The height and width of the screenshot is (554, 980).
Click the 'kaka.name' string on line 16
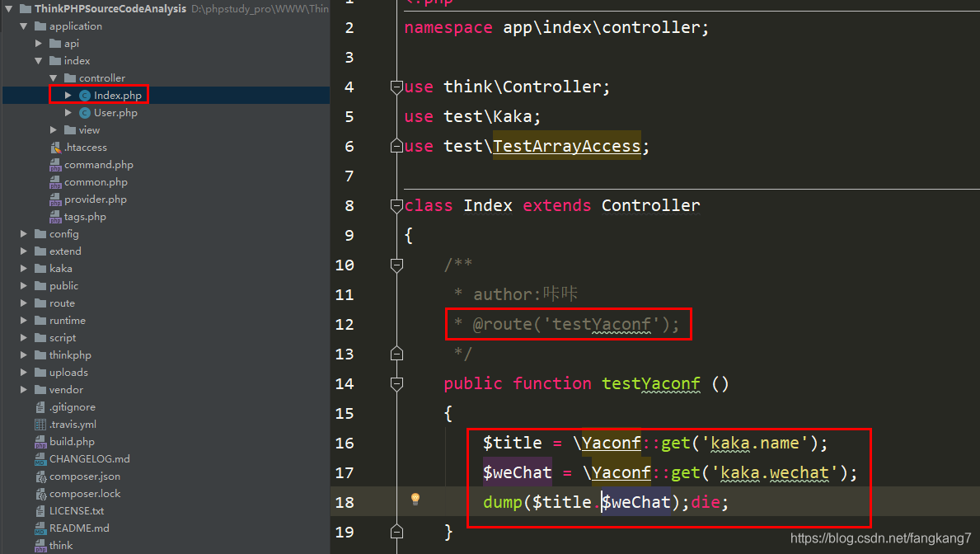(x=755, y=444)
